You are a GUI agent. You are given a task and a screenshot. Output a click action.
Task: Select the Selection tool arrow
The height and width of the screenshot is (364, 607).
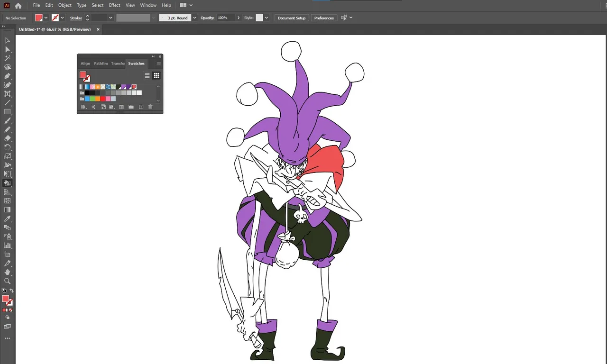7,41
